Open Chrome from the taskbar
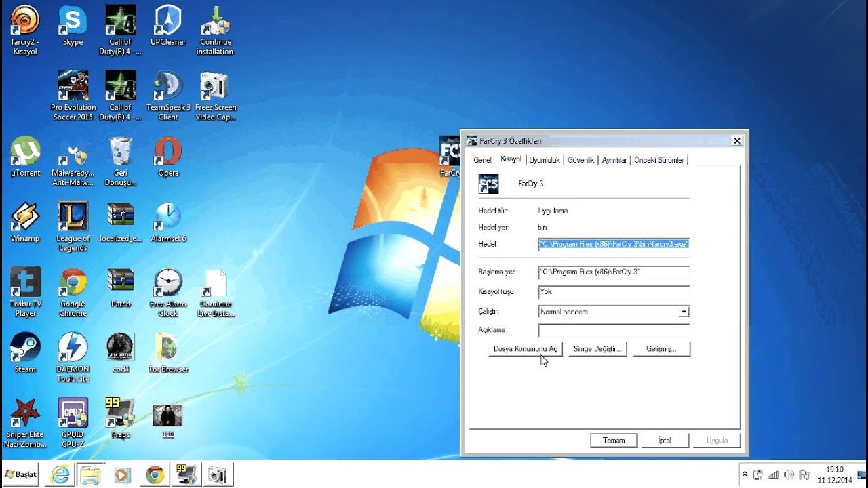 click(155, 475)
